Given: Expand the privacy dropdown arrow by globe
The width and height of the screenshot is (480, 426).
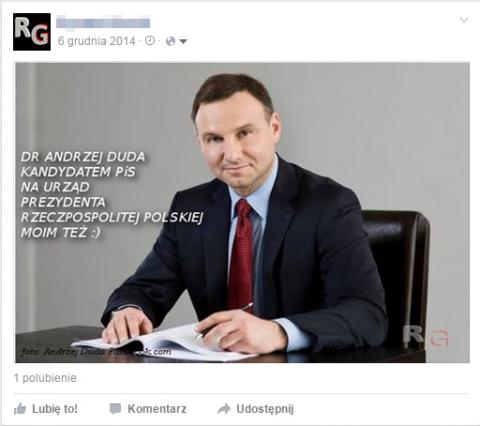Looking at the screenshot, I should pos(183,42).
